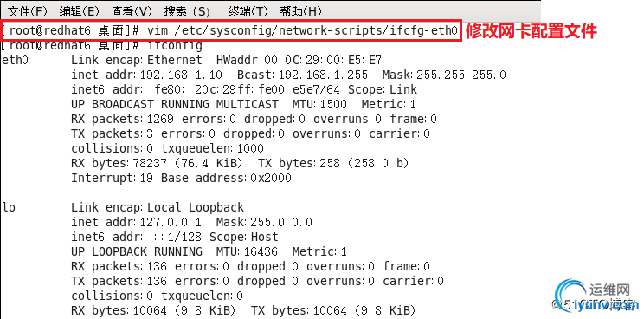Click the lo interface name
This screenshot has height=319, width=644.
point(9,207)
